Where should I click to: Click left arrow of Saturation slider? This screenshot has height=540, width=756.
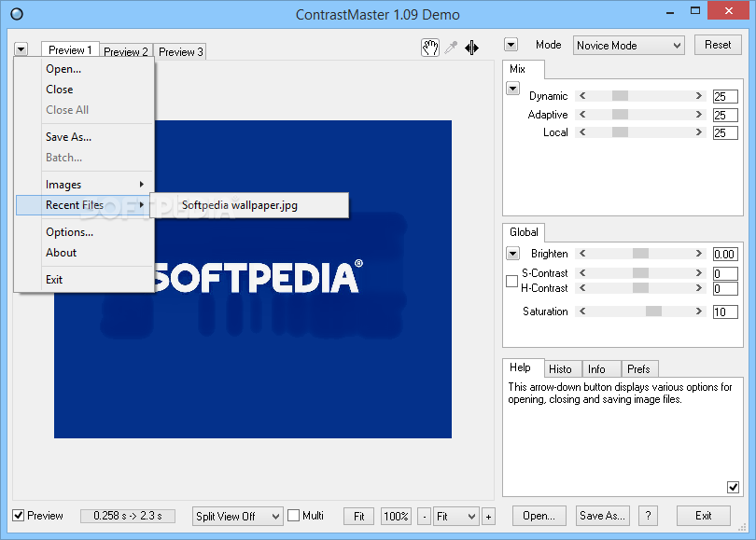[x=582, y=312]
